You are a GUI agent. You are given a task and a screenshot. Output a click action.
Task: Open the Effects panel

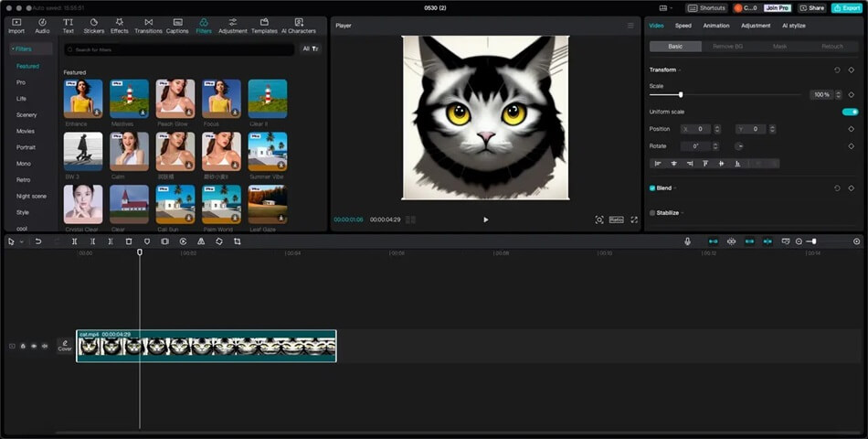point(120,26)
